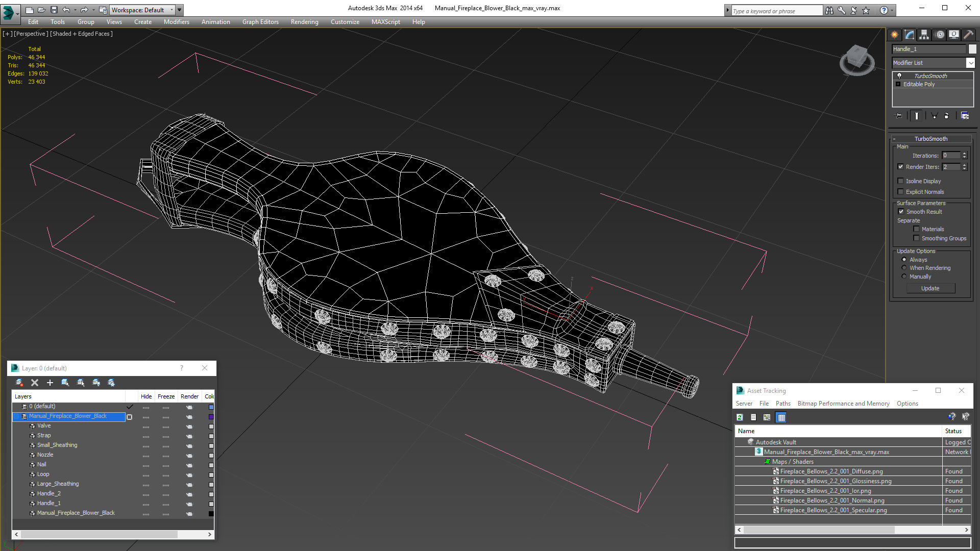This screenshot has width=980, height=551.
Task: Click the Table View icon in Asset Tracking
Action: coord(781,417)
